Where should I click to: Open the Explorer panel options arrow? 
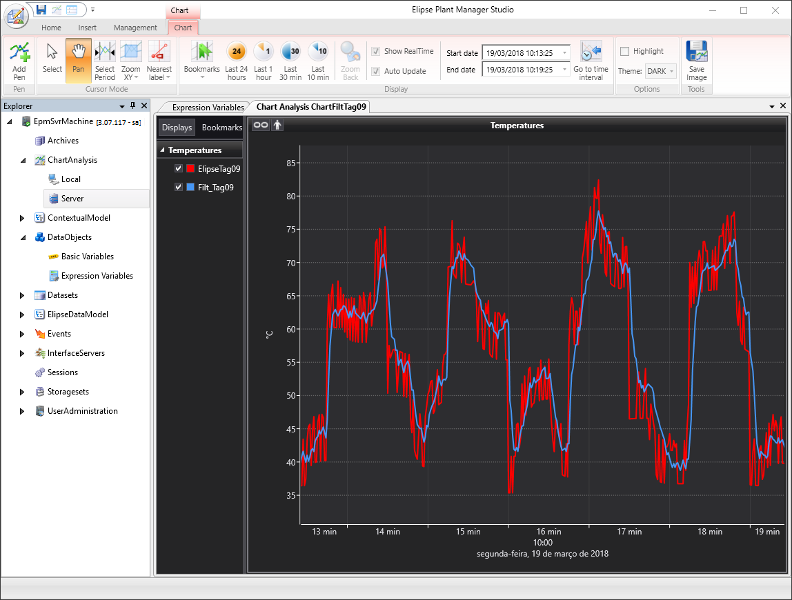click(x=122, y=106)
